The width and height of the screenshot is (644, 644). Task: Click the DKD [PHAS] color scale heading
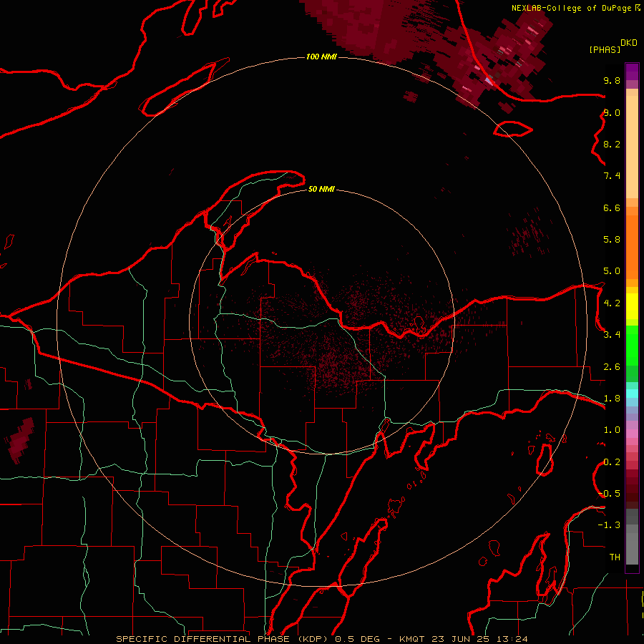point(613,46)
